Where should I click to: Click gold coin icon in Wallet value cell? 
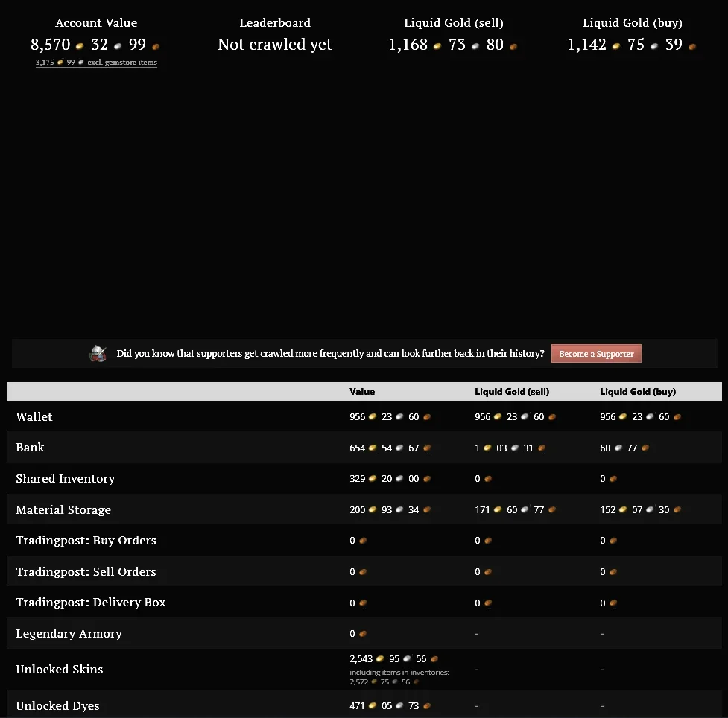(373, 417)
